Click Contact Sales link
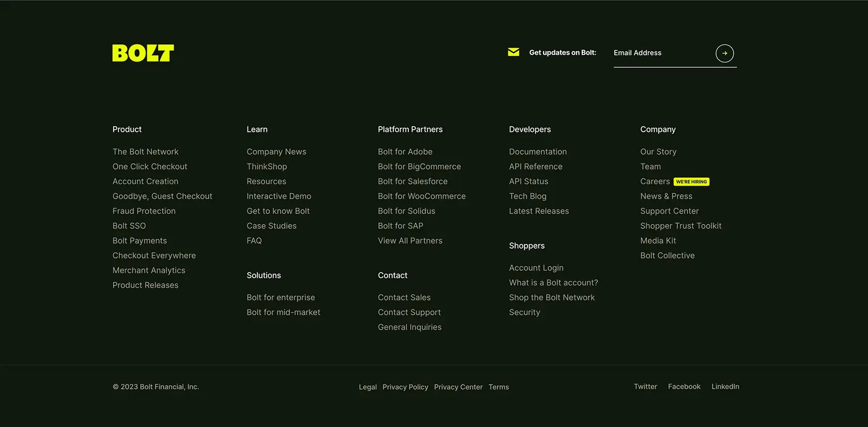868x427 pixels. (x=404, y=297)
